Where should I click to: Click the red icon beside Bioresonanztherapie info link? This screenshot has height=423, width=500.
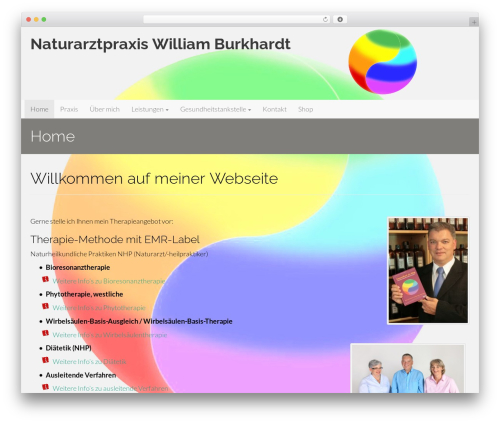pos(45,279)
